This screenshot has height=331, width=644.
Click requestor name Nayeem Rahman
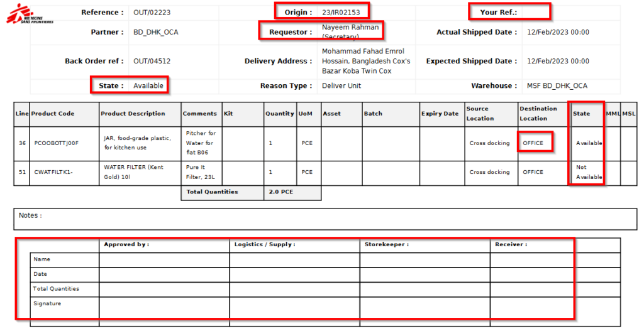click(350, 27)
